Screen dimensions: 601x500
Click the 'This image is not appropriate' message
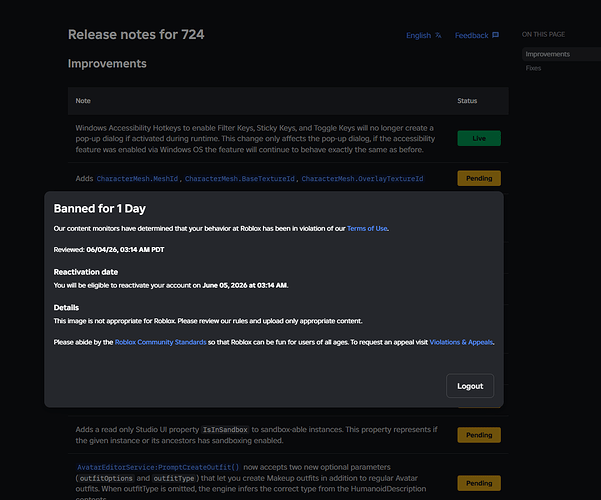pyautogui.click(x=208, y=321)
